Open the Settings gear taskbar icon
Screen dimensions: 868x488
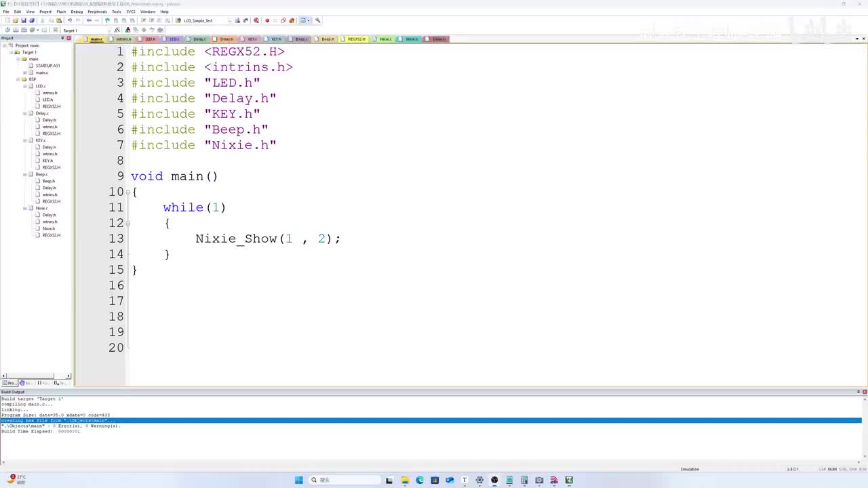click(x=479, y=480)
